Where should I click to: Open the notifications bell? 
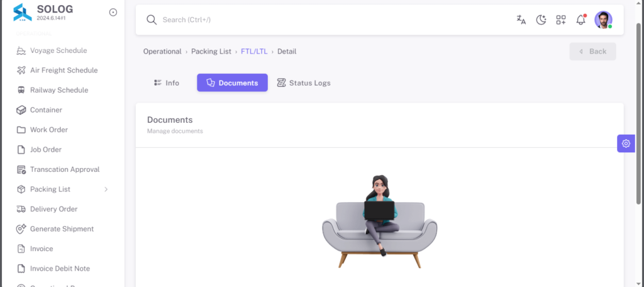[x=580, y=20]
